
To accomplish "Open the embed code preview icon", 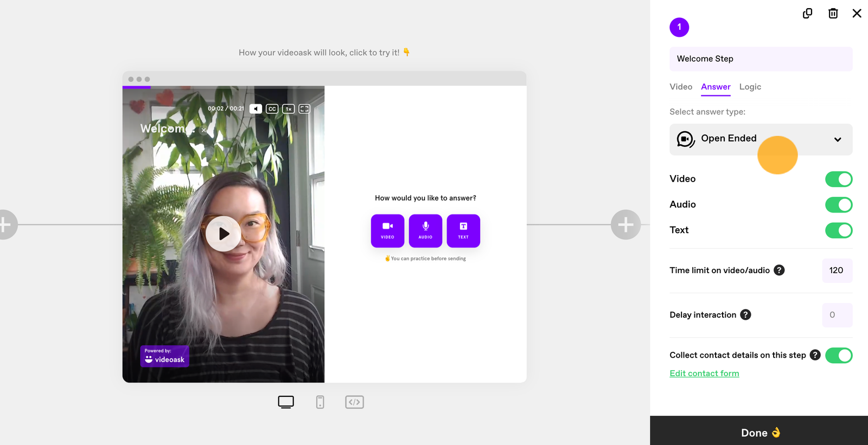I will pyautogui.click(x=354, y=402).
